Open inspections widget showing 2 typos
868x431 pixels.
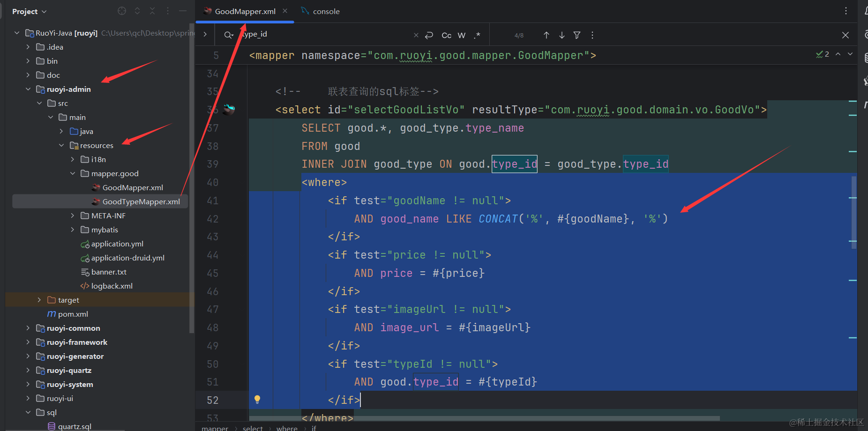coord(823,54)
